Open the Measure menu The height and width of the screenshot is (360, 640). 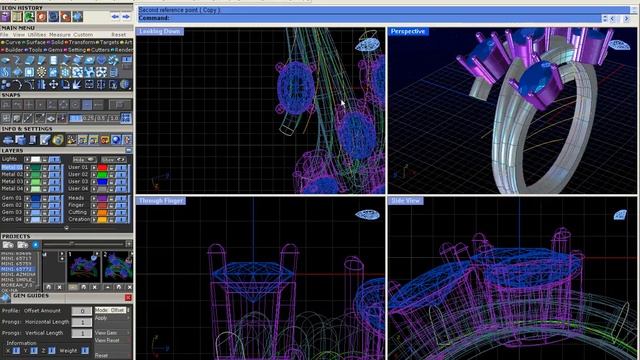(x=60, y=35)
